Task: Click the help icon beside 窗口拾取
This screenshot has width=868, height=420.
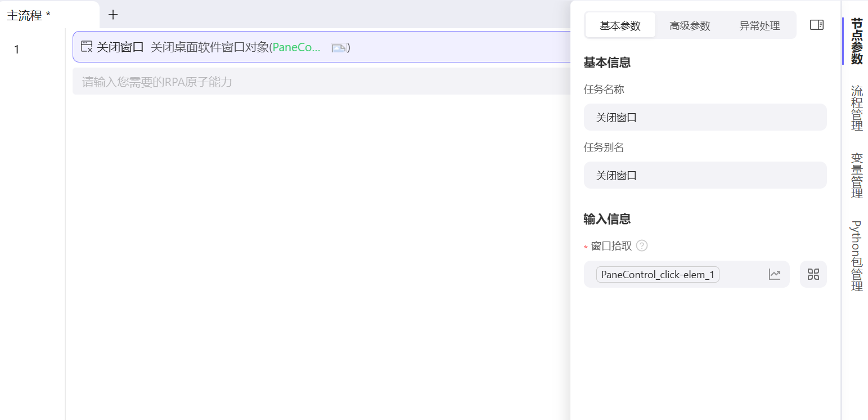Action: click(642, 245)
